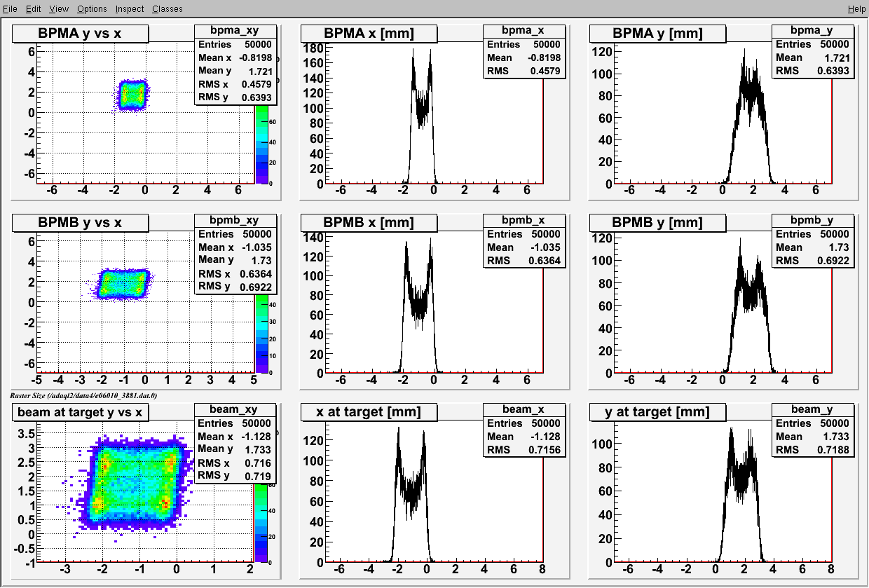Click the bpma_y stats box header
The height and width of the screenshot is (588, 869).
click(x=813, y=31)
